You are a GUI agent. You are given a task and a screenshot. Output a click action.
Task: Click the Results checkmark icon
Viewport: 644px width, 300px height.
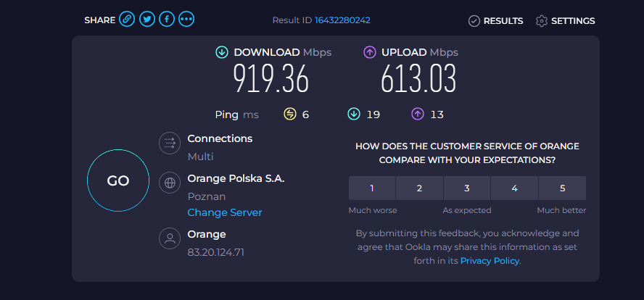(474, 21)
